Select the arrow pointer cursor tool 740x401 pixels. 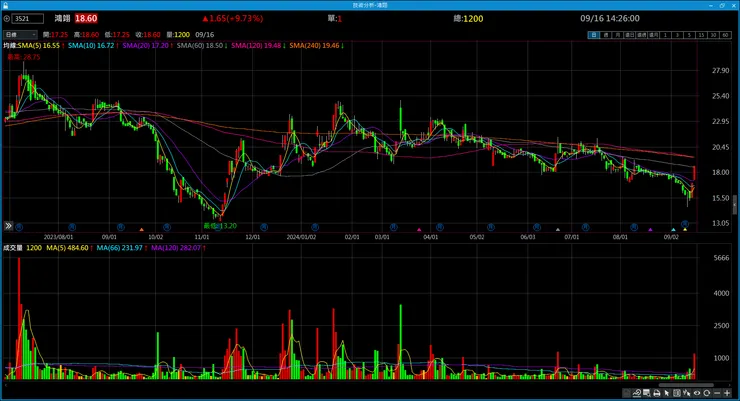[x=666, y=393]
